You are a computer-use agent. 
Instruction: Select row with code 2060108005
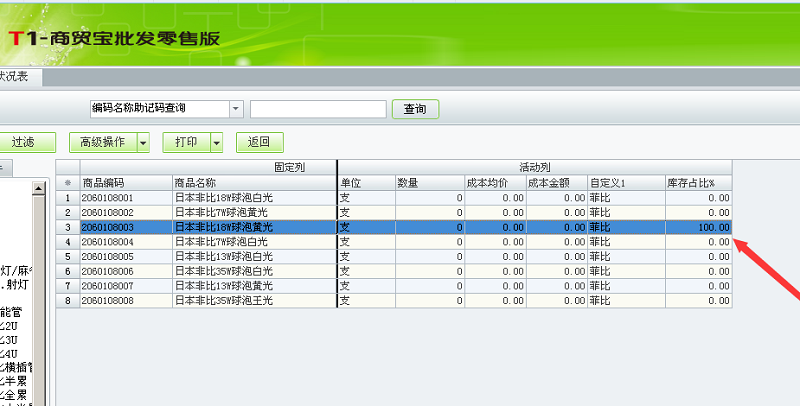tap(393, 257)
